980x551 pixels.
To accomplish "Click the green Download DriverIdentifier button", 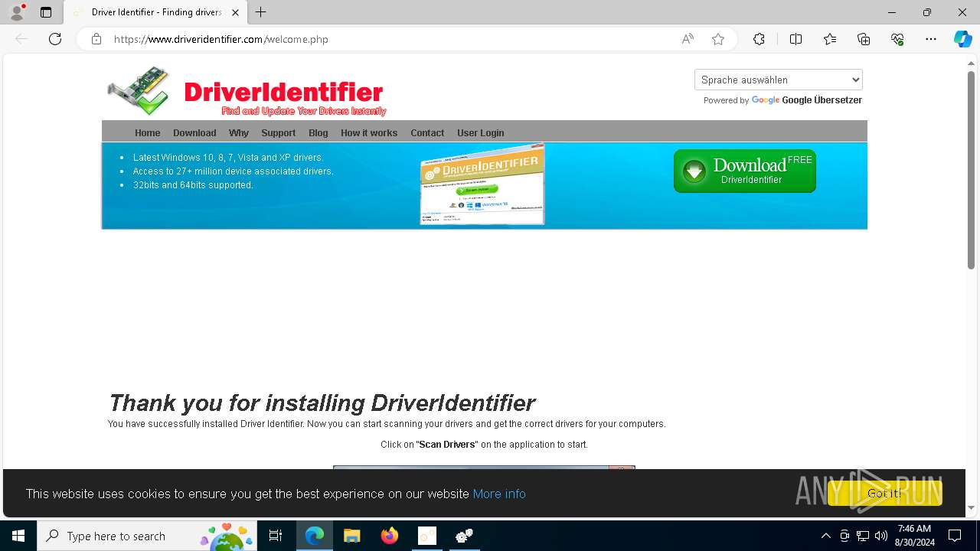I will pos(745,171).
